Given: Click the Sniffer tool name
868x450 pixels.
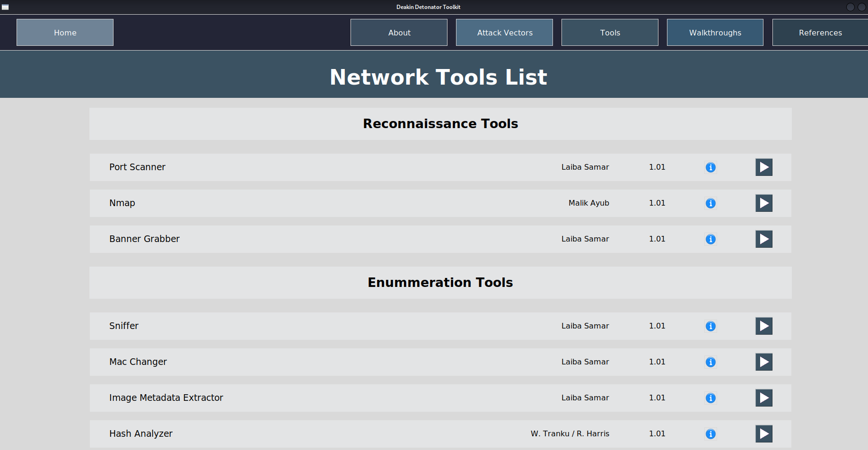Looking at the screenshot, I should (x=124, y=326).
